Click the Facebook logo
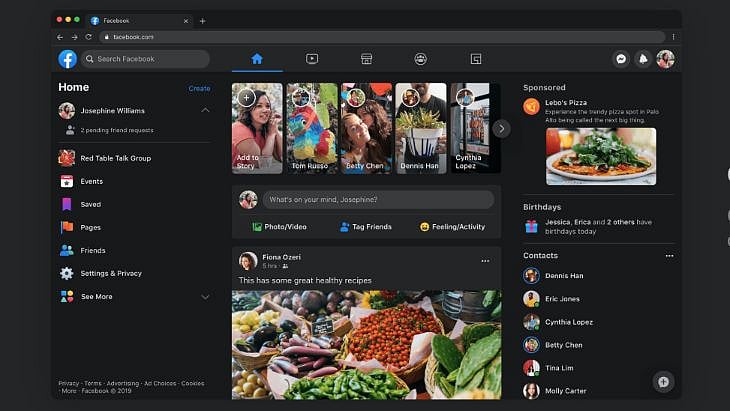 point(67,59)
